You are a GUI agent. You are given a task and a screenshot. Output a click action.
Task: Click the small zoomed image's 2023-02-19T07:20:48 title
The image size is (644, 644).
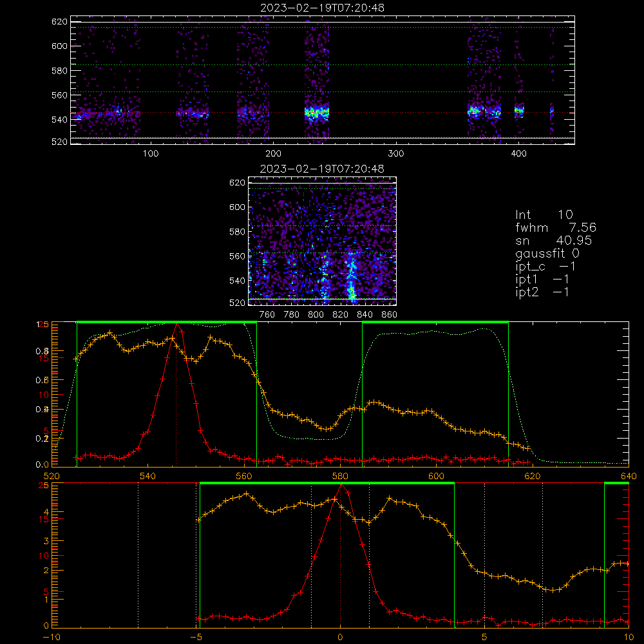click(322, 169)
